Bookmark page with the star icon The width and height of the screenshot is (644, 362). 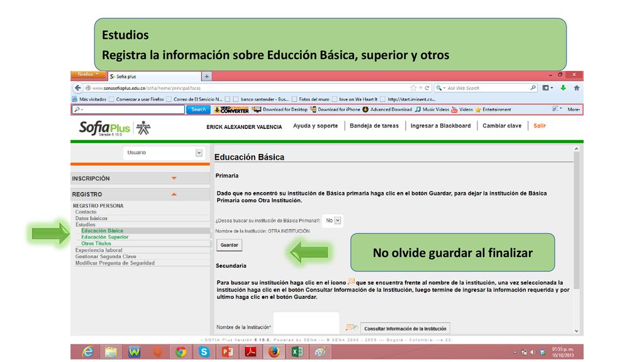tap(413, 88)
